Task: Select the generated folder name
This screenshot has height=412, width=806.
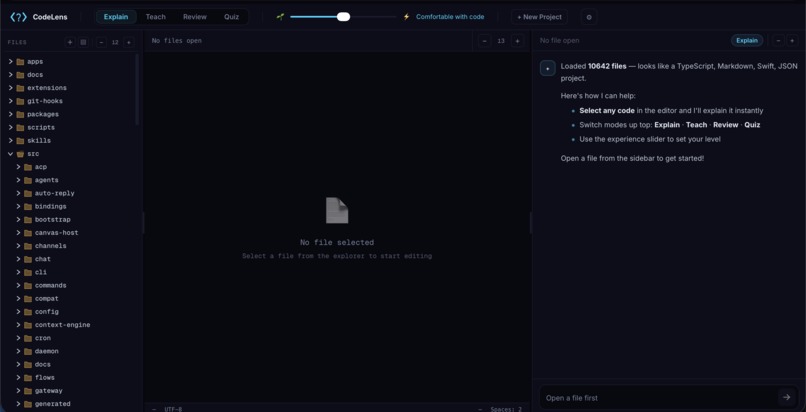Action: pyautogui.click(x=53, y=404)
